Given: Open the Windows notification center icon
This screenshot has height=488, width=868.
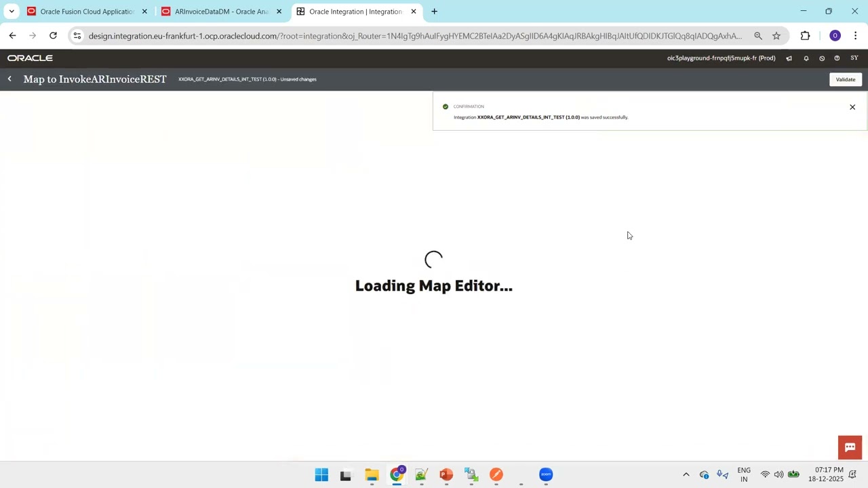Looking at the screenshot, I should (853, 475).
